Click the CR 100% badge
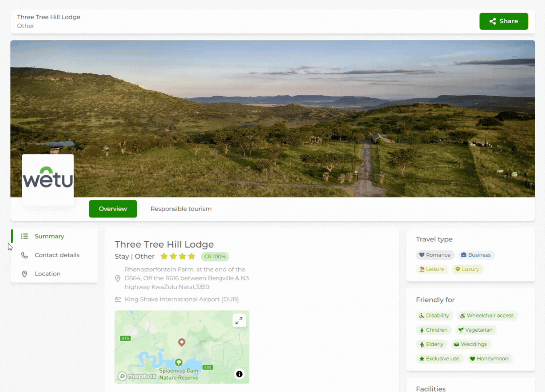This screenshot has width=545, height=392. pos(215,257)
